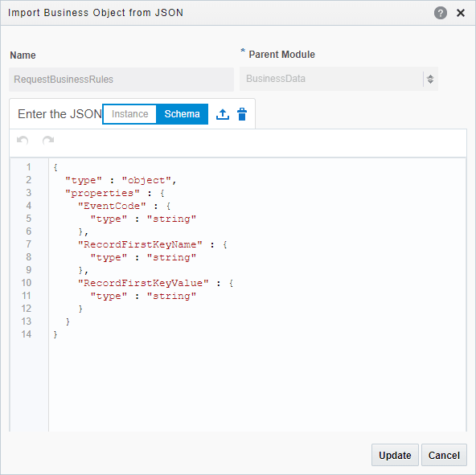The height and width of the screenshot is (475, 476).
Task: Open the Parent Module dropdown arrow
Action: (430, 80)
